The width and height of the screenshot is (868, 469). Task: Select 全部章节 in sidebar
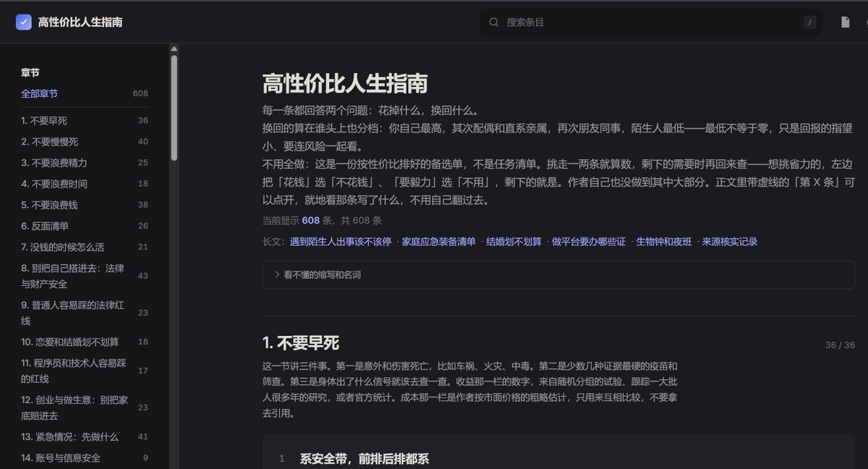tap(40, 94)
